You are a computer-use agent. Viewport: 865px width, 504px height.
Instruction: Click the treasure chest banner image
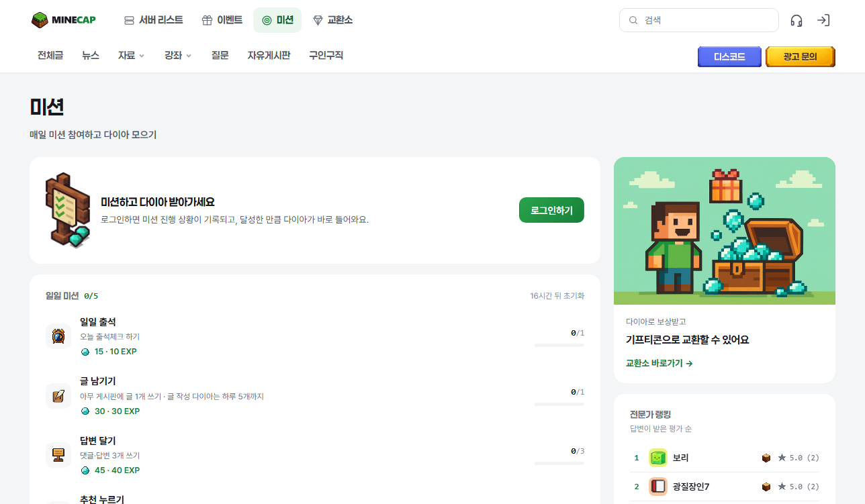pyautogui.click(x=725, y=231)
